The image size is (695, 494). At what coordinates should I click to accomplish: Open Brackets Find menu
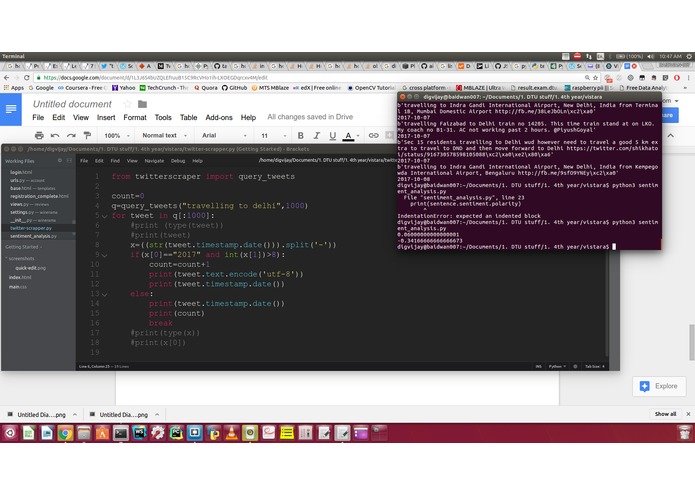[115, 161]
